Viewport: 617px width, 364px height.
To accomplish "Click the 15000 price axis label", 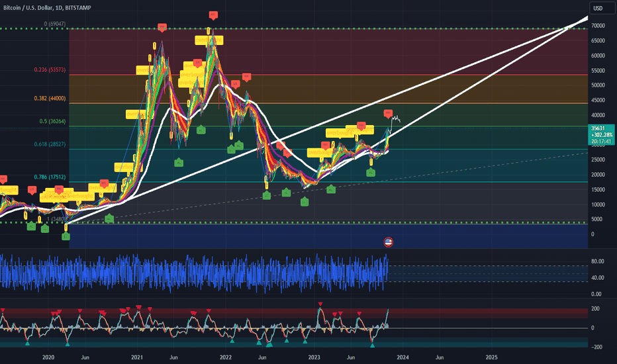I will pos(598,189).
